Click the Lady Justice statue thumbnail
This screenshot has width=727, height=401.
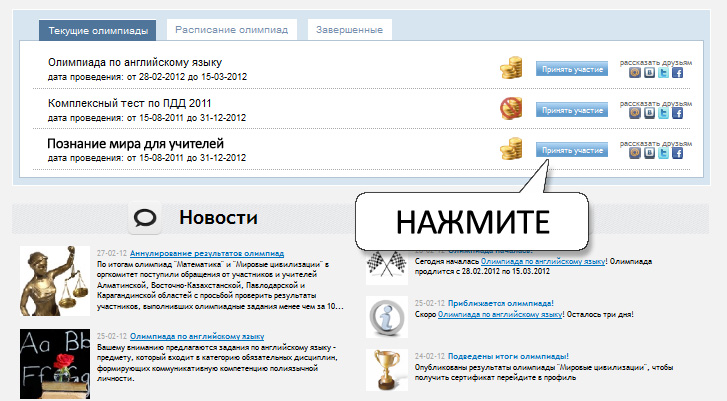[x=55, y=281]
